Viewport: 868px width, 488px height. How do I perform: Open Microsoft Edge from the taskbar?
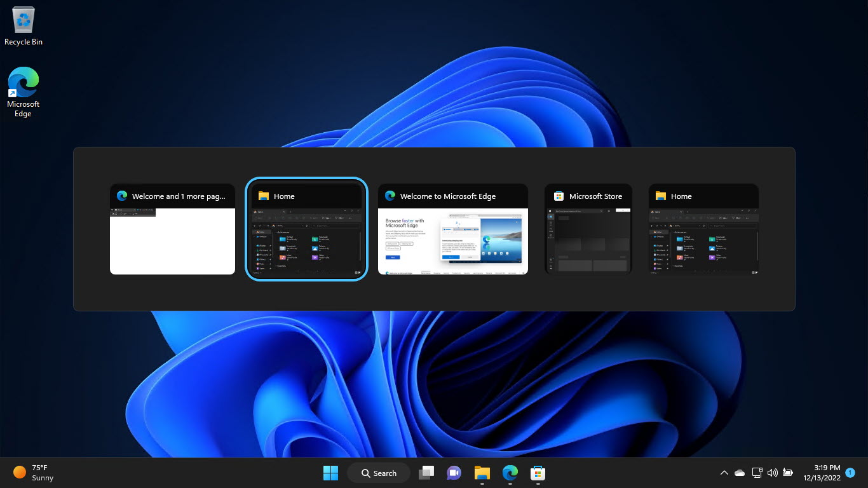click(x=510, y=473)
